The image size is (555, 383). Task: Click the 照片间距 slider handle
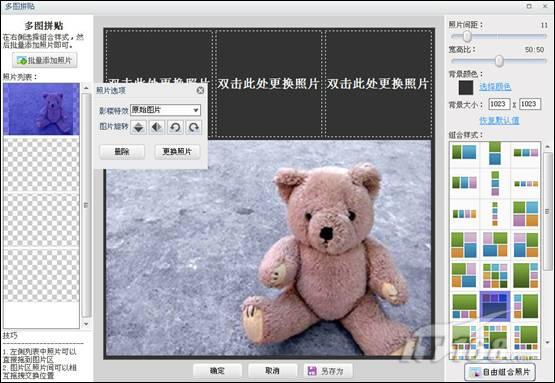pos(467,36)
